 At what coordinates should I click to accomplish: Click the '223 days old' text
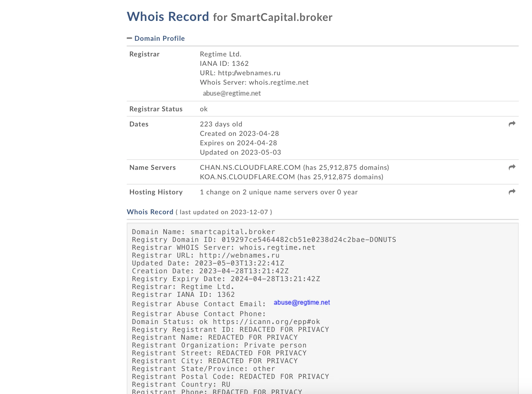point(221,124)
